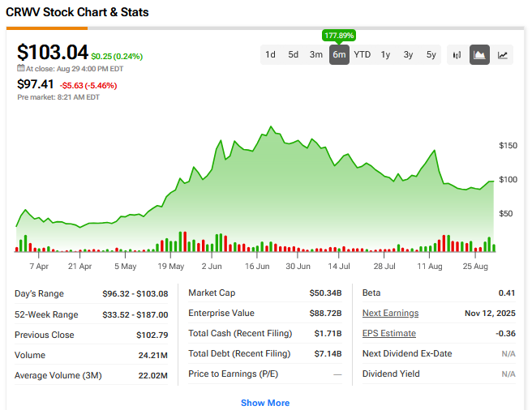This screenshot has width=532, height=410.
Task: Switch chart to 3m range
Action: pos(315,55)
